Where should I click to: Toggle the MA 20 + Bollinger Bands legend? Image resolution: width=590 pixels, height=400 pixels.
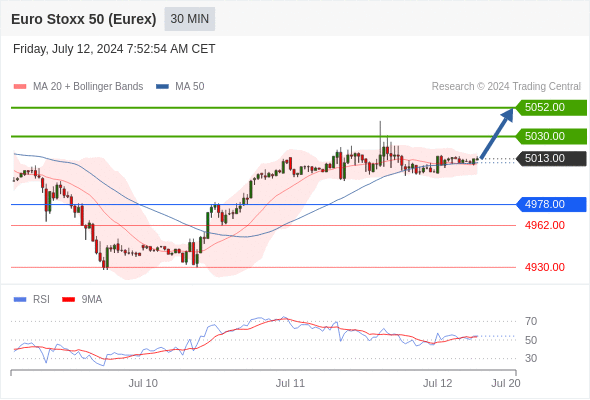(x=78, y=87)
